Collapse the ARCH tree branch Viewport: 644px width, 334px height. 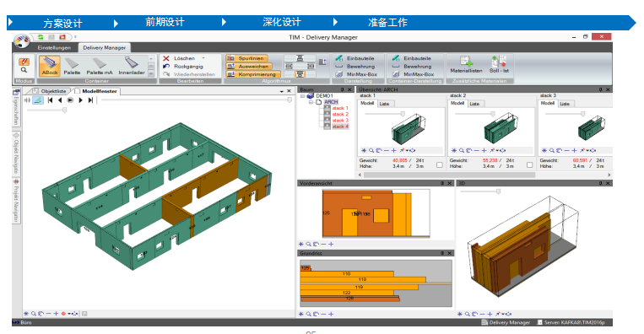click(311, 102)
